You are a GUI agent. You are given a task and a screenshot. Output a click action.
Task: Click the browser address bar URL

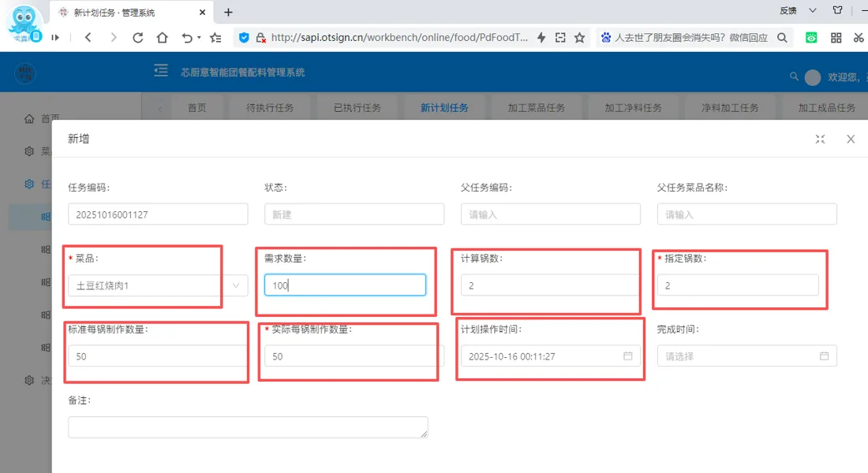click(399, 38)
